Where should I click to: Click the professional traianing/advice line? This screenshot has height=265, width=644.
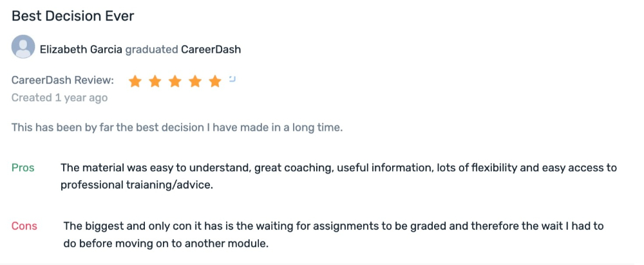(x=137, y=185)
